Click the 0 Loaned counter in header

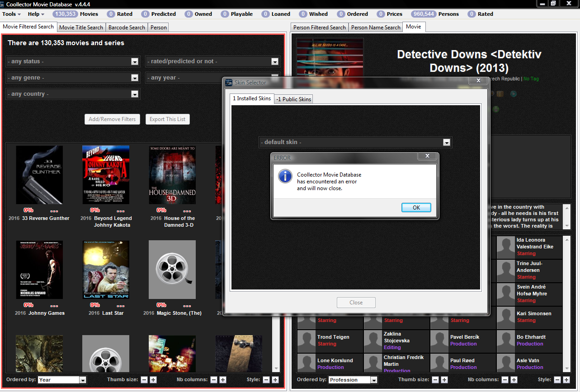coord(276,14)
